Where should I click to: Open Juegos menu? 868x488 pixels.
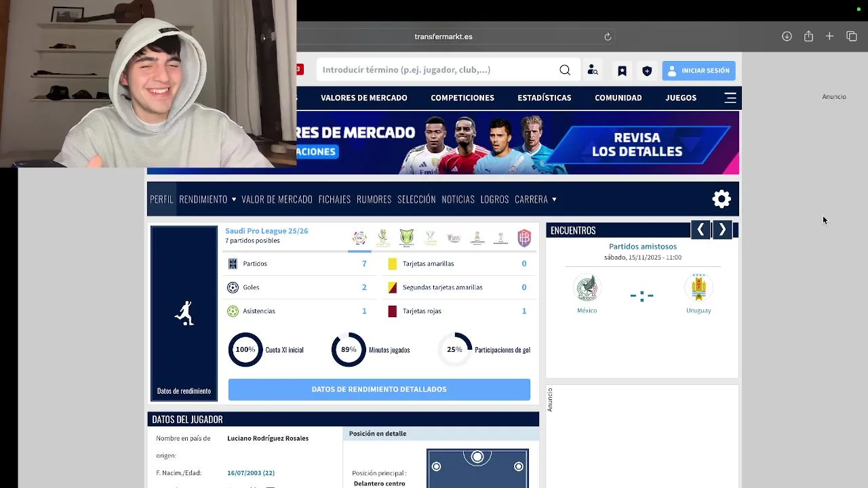point(681,98)
